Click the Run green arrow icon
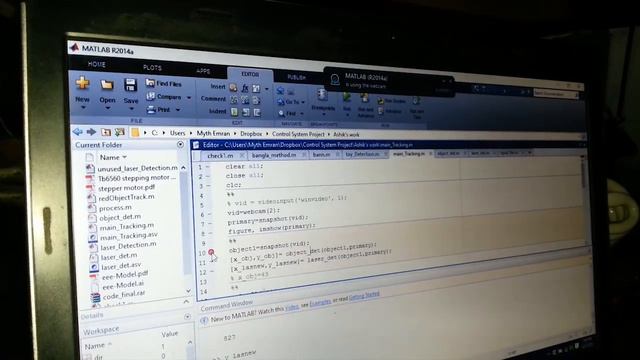The width and height of the screenshot is (640, 360). coord(347,98)
